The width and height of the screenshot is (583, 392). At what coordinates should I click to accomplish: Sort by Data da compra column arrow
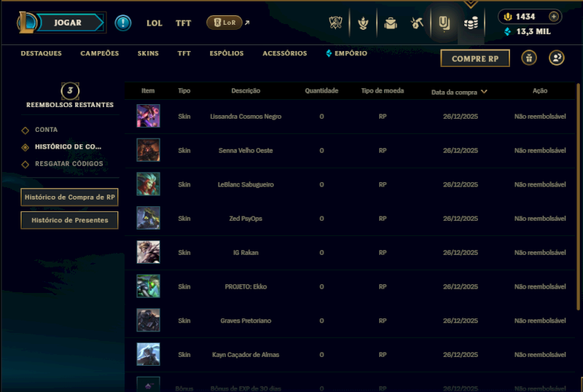pos(484,92)
